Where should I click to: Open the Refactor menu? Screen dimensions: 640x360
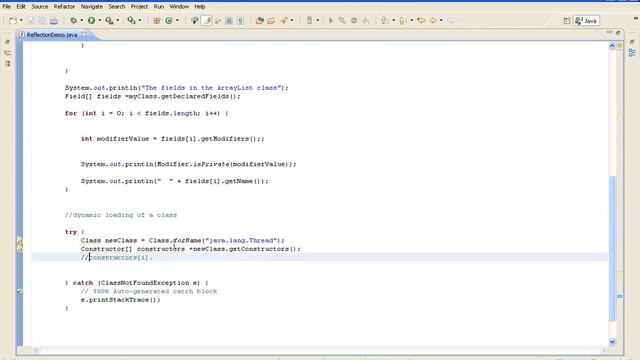point(64,7)
